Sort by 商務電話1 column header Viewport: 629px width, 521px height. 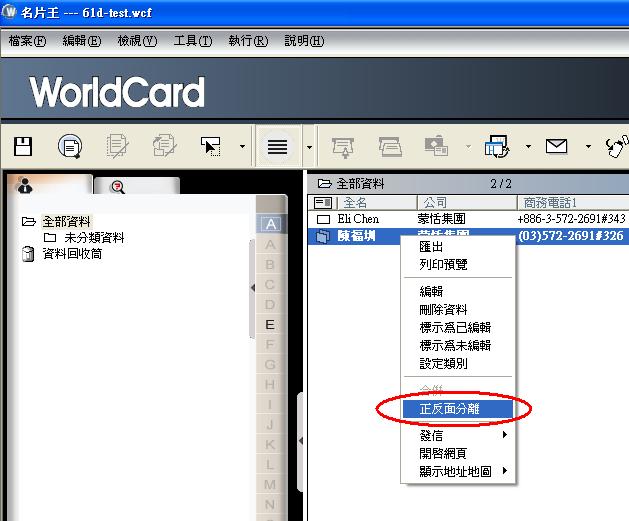tap(573, 203)
